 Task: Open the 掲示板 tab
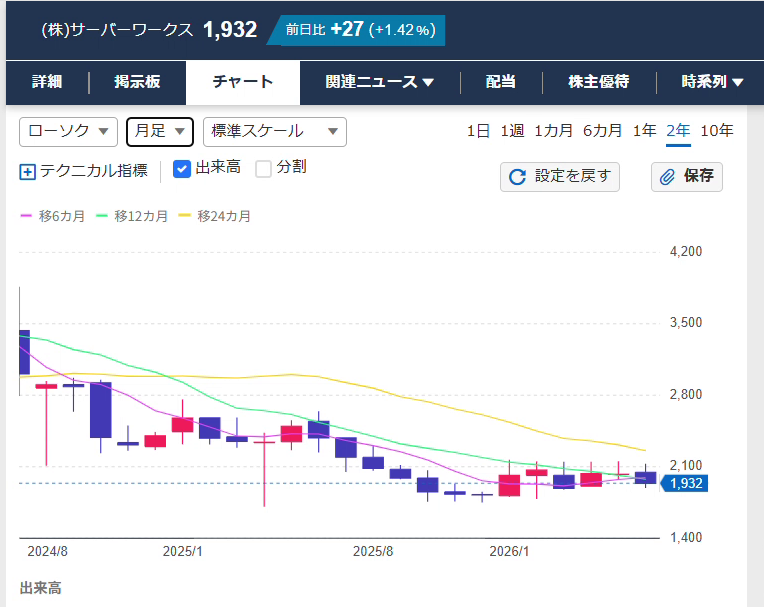137,82
